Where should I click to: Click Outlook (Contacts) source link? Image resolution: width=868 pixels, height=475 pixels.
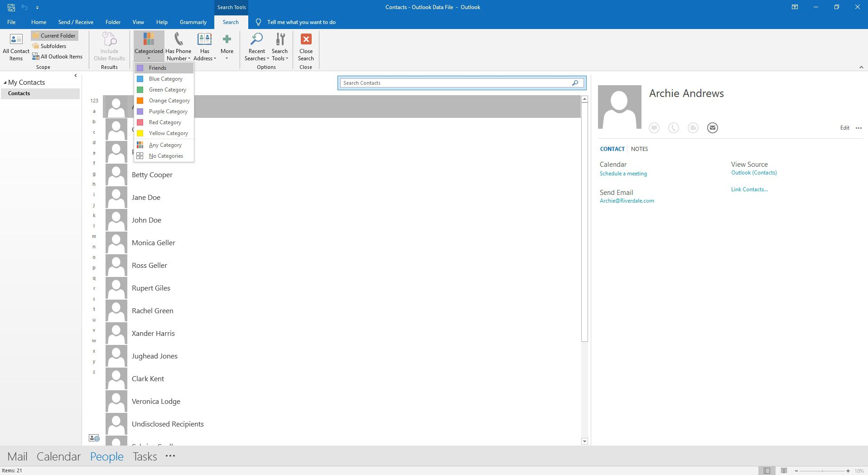pos(754,173)
